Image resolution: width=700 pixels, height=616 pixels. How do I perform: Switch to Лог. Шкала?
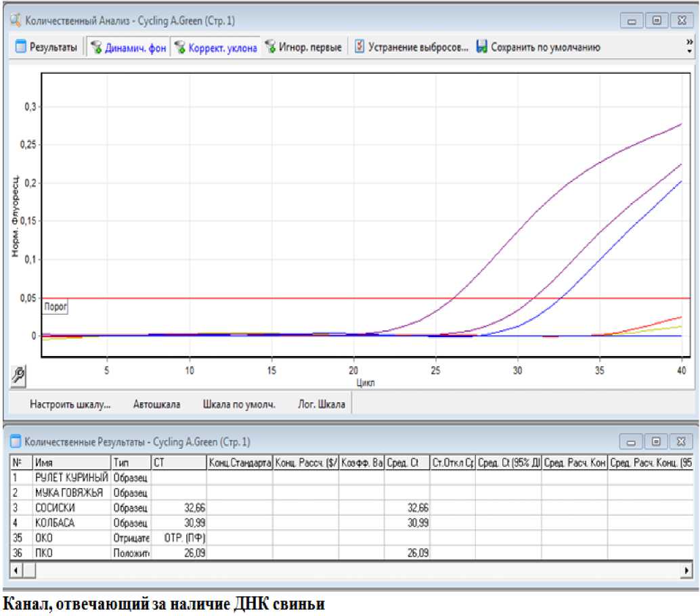pos(322,405)
